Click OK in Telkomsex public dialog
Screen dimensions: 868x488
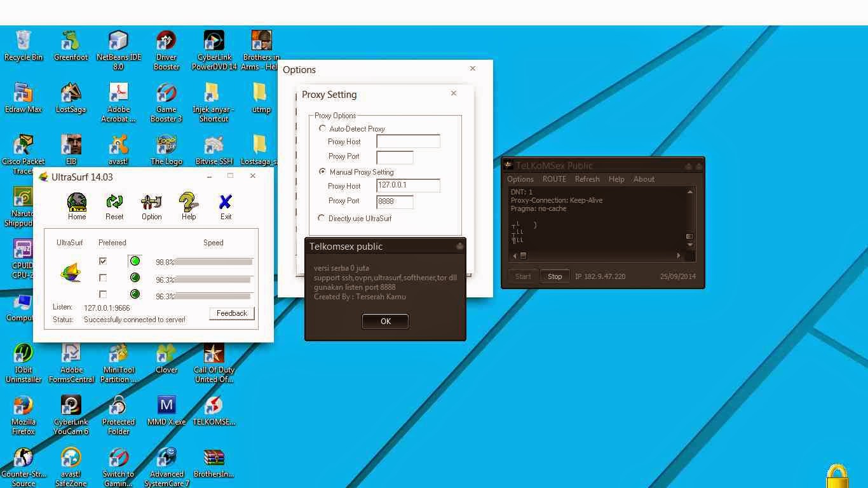(385, 322)
